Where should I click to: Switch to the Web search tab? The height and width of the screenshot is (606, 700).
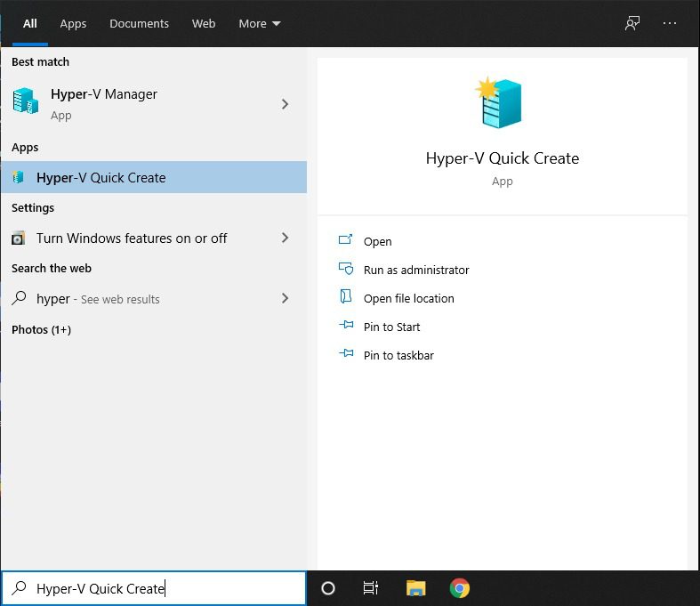[204, 24]
